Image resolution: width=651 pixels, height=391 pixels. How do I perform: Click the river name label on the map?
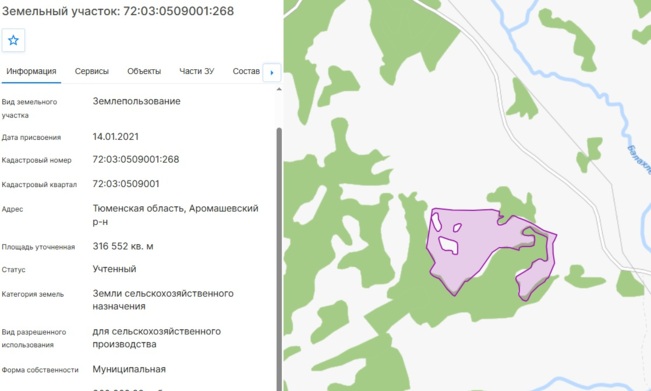640,159
